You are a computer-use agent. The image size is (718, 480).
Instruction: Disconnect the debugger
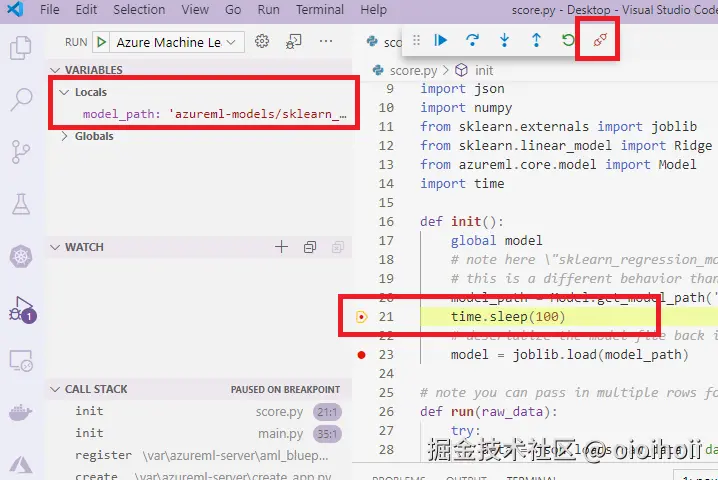[x=600, y=40]
